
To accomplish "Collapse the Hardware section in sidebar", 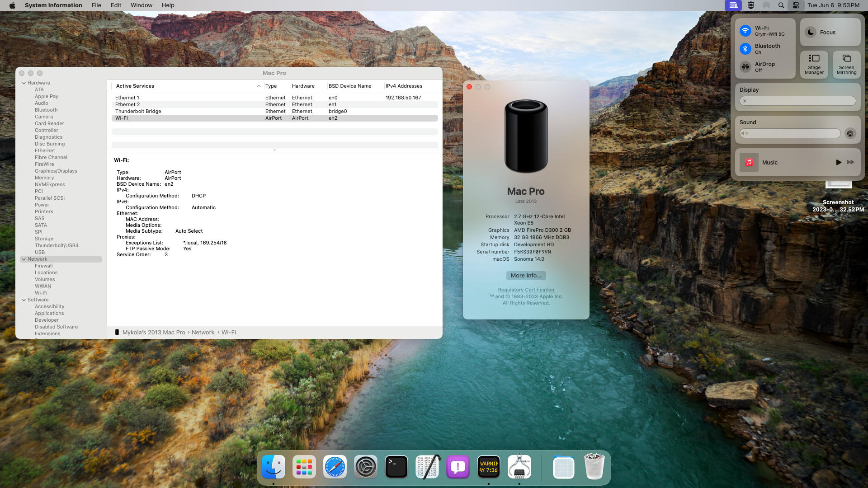I will pyautogui.click(x=24, y=83).
